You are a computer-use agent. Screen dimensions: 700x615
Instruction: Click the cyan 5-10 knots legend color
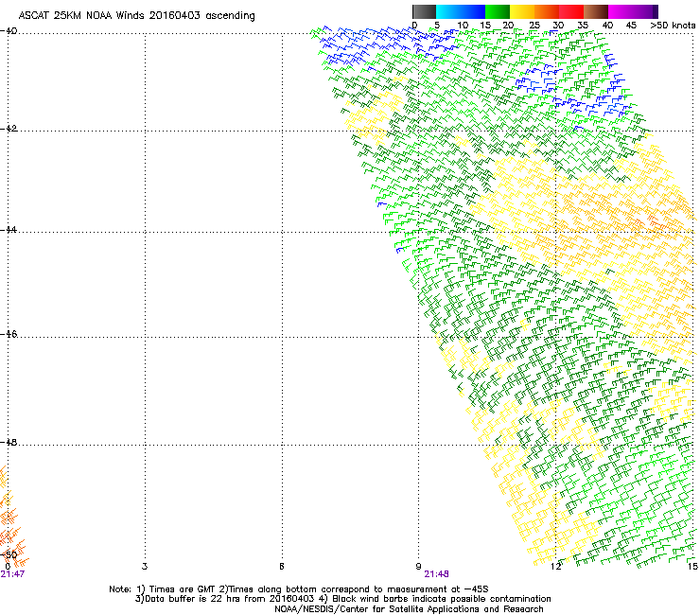(448, 11)
